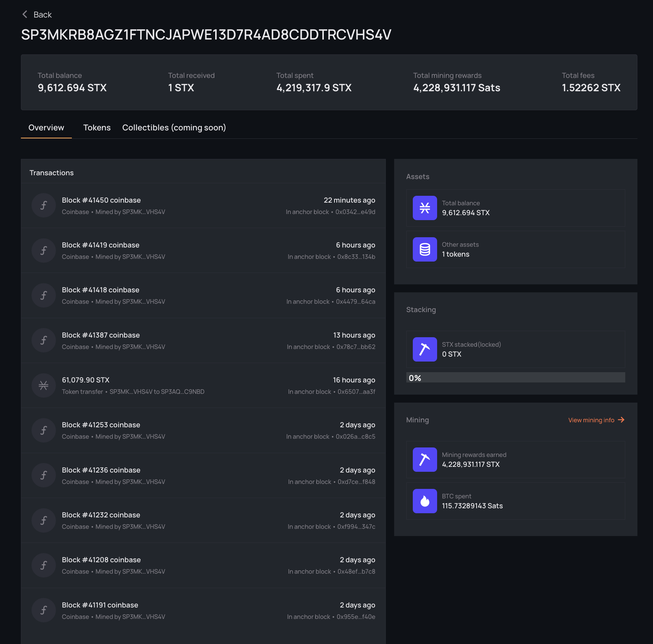Click the STX logo icon beside Total balance
The width and height of the screenshot is (653, 644).
pos(425,208)
